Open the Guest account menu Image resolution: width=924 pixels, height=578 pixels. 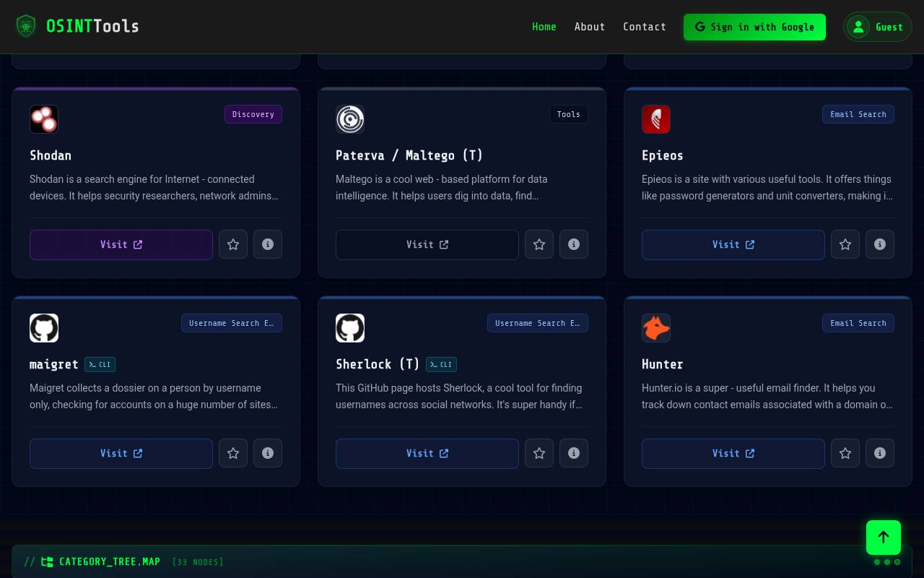(x=878, y=27)
